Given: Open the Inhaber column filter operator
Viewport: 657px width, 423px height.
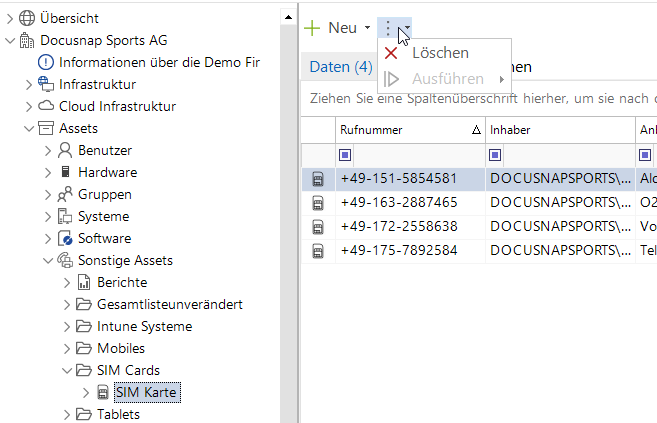Looking at the screenshot, I should tap(495, 155).
